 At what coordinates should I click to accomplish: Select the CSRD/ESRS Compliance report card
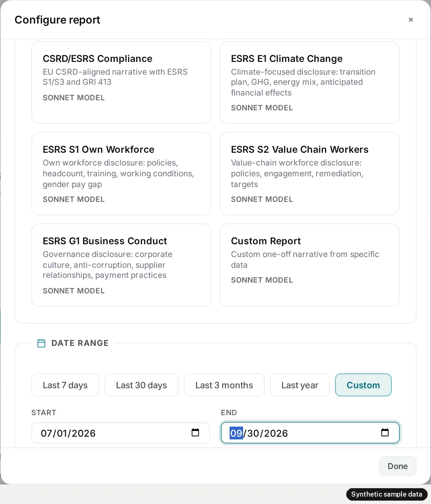pyautogui.click(x=121, y=82)
